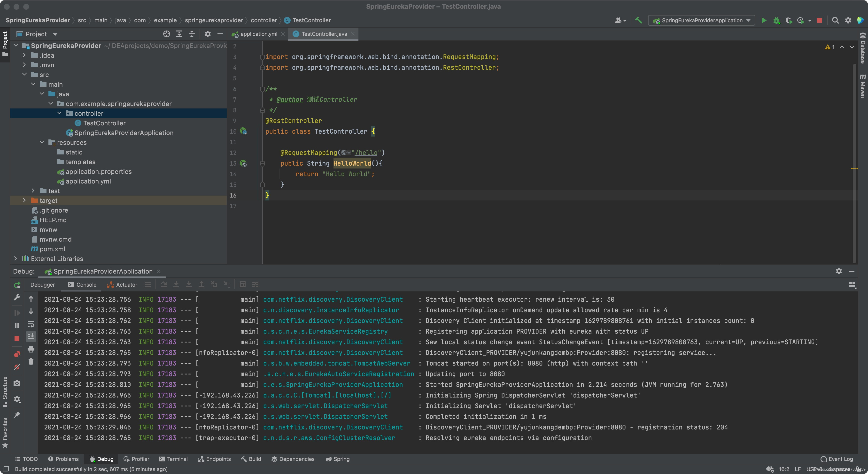Select Opened File crosshair icon in Project panel
Screen dimensions: 868x474
pos(166,34)
